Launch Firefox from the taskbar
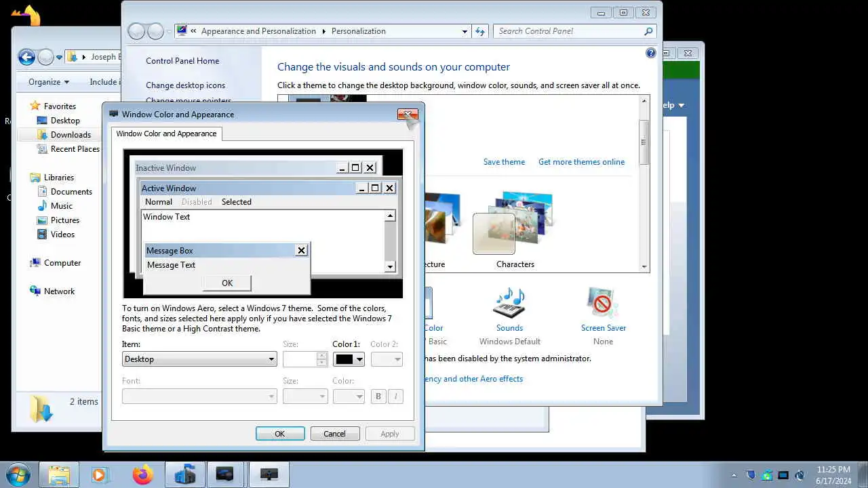 point(142,475)
